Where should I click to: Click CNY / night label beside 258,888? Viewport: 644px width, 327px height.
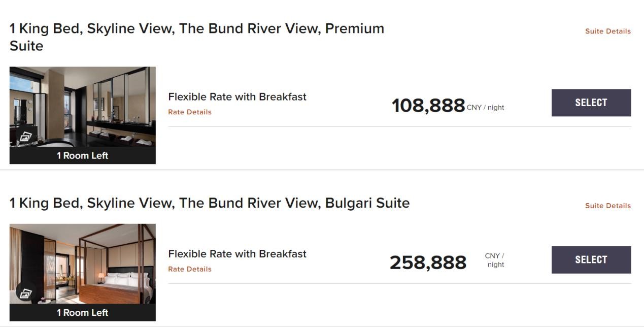point(494,260)
